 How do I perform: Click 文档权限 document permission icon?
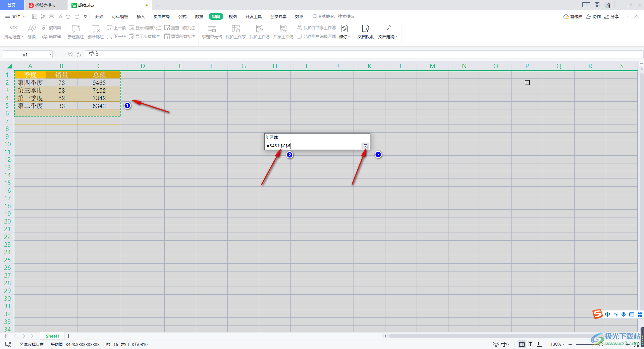[x=366, y=29]
